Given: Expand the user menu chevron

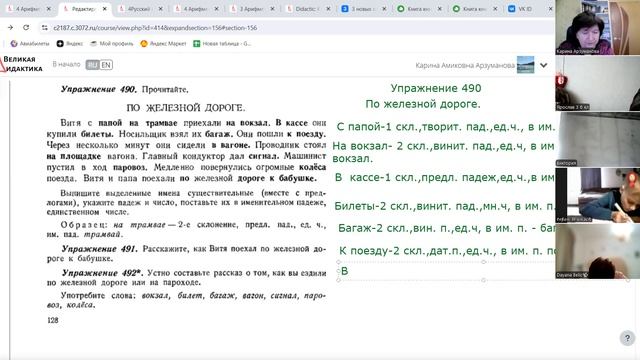Looking at the screenshot, I should coord(544,65).
